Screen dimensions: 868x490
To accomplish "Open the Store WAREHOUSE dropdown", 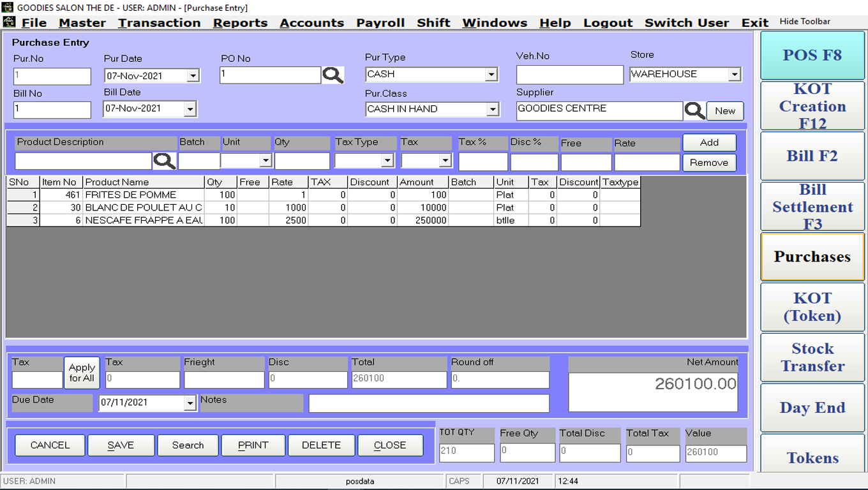I will coord(735,75).
